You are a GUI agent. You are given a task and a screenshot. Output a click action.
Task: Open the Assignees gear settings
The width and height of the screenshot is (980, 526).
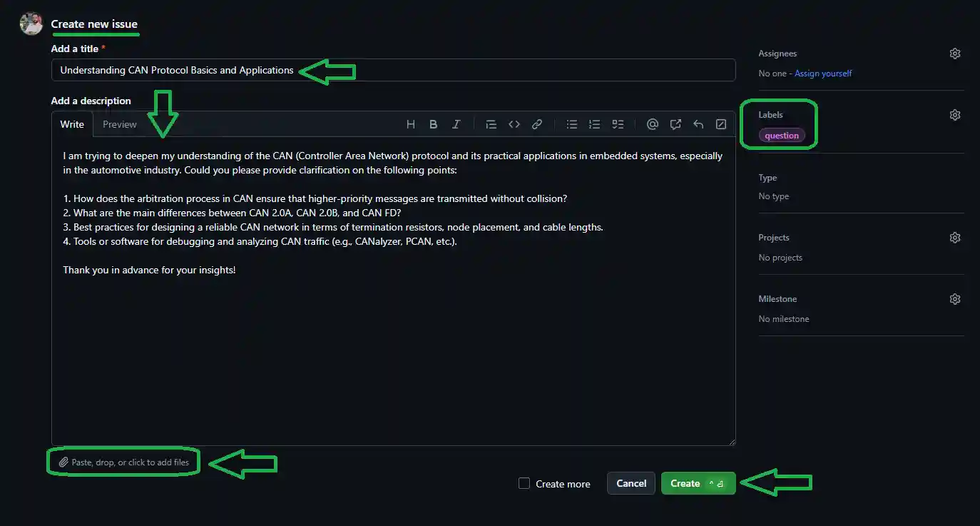[x=955, y=54]
